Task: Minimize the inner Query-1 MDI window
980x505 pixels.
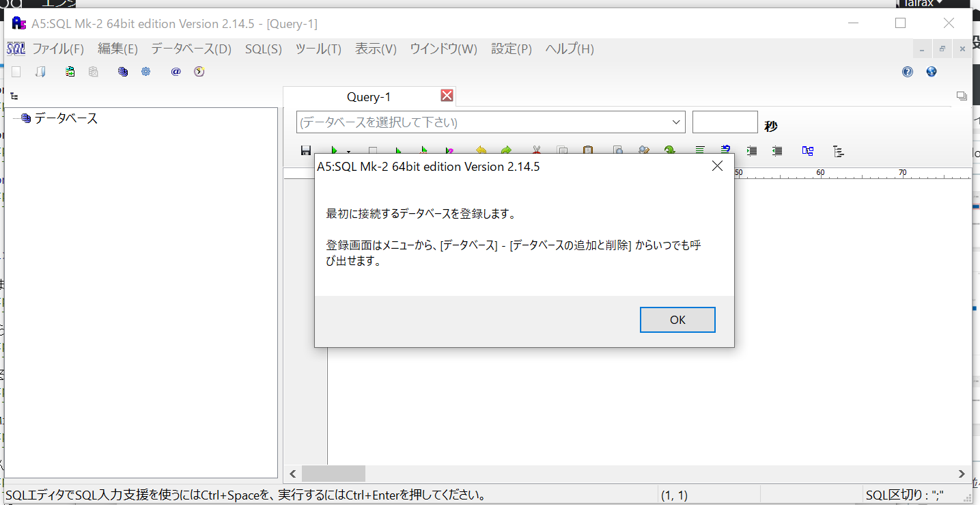Action: (922, 49)
